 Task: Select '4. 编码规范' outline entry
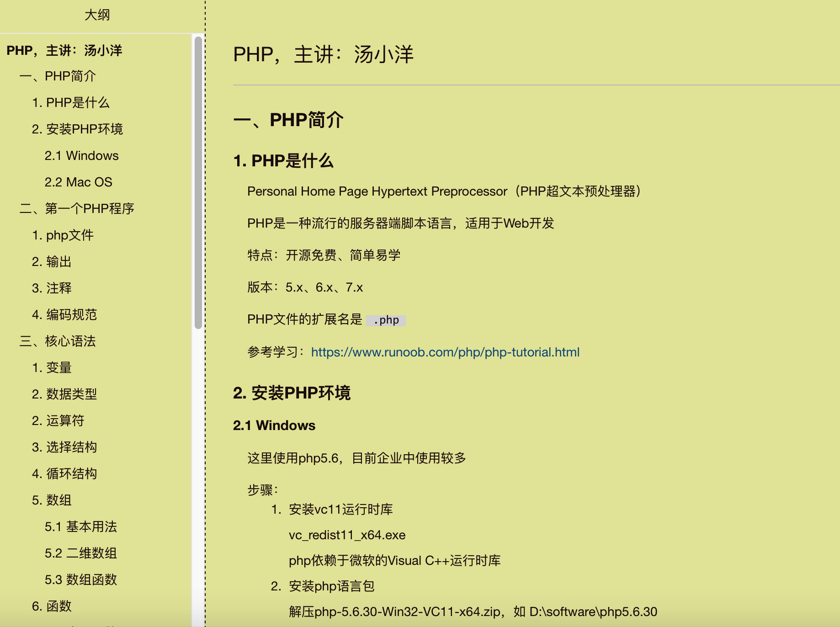pos(64,315)
